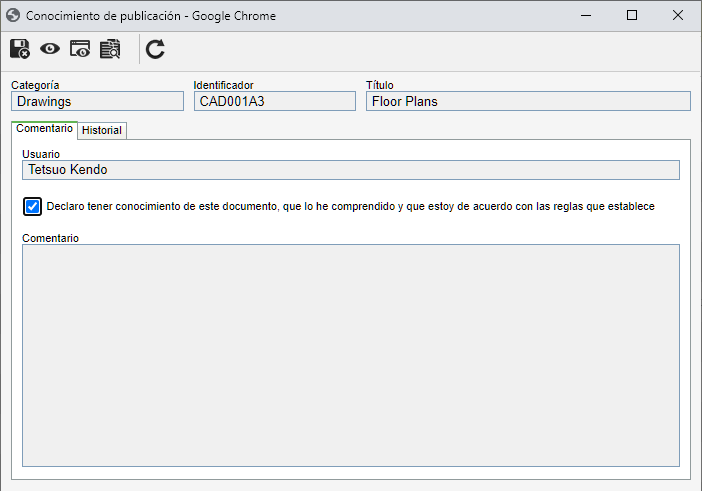Click the Comentario label above the text area
This screenshot has width=702, height=491.
[x=51, y=238]
